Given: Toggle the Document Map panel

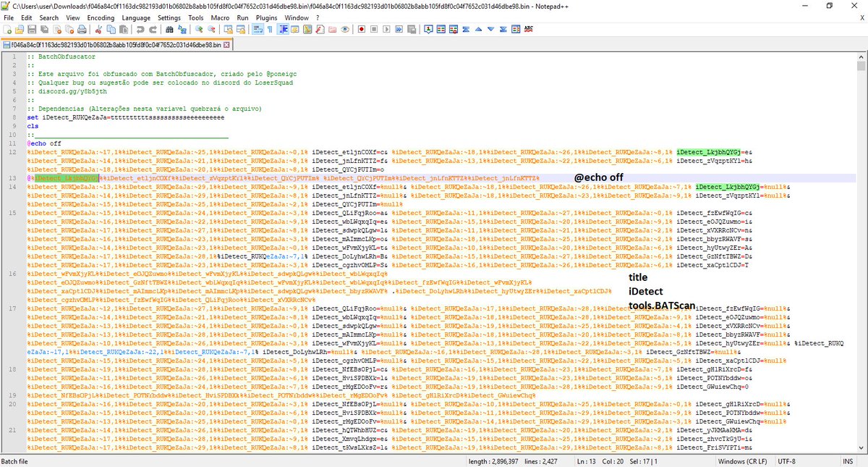Looking at the screenshot, I should point(307,30).
